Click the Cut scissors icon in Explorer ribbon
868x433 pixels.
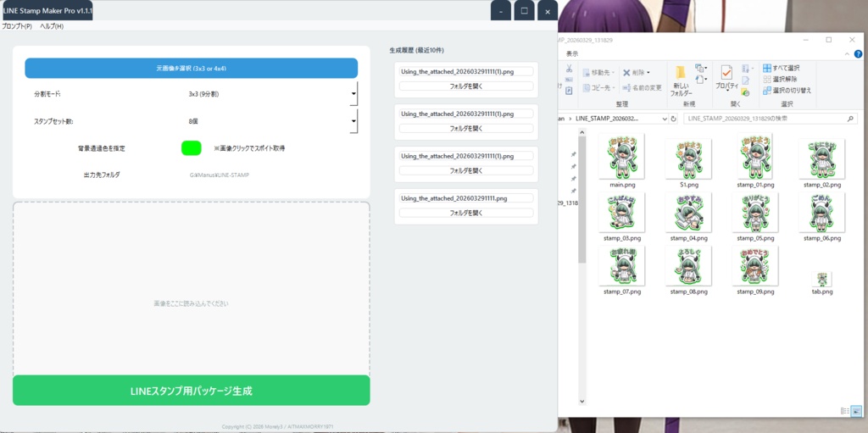pyautogui.click(x=569, y=69)
